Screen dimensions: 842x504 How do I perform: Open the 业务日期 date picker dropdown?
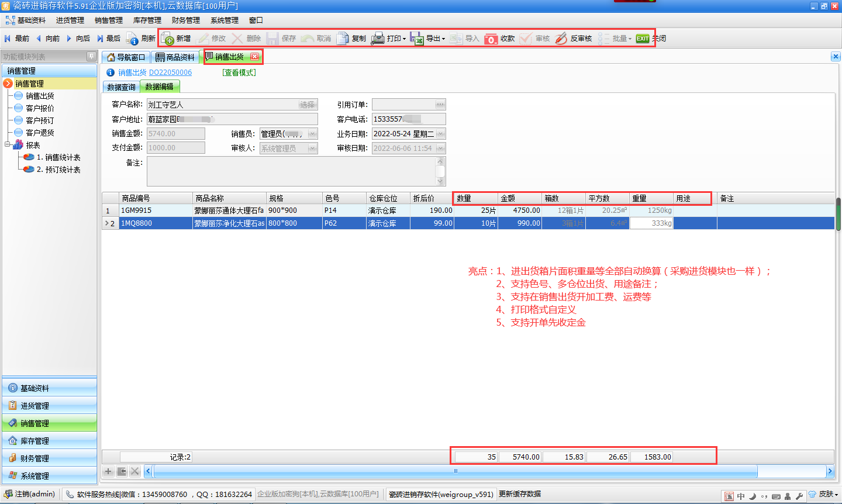[x=441, y=134]
